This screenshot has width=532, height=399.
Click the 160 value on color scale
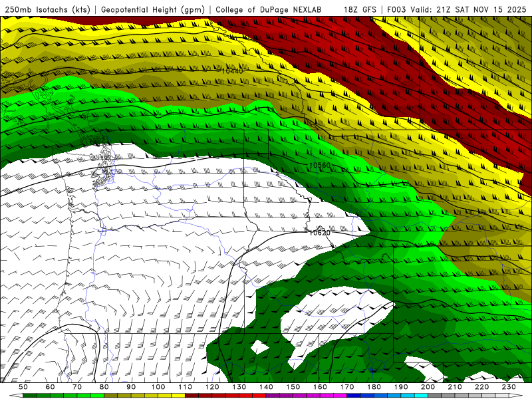pyautogui.click(x=321, y=387)
